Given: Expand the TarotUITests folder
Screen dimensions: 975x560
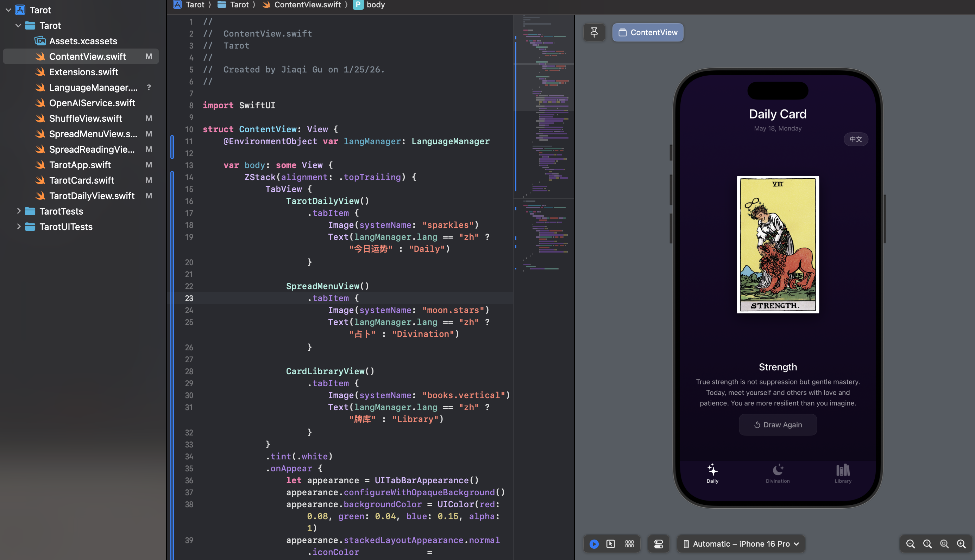Looking at the screenshot, I should [x=18, y=227].
